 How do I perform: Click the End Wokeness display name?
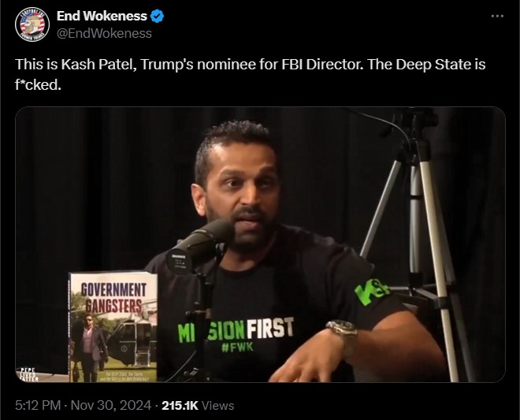(x=102, y=16)
